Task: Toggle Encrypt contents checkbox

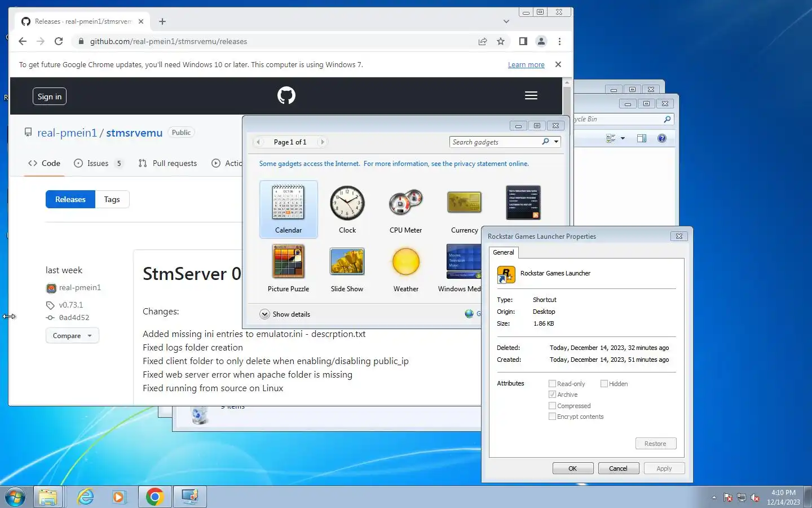Action: 553,417
